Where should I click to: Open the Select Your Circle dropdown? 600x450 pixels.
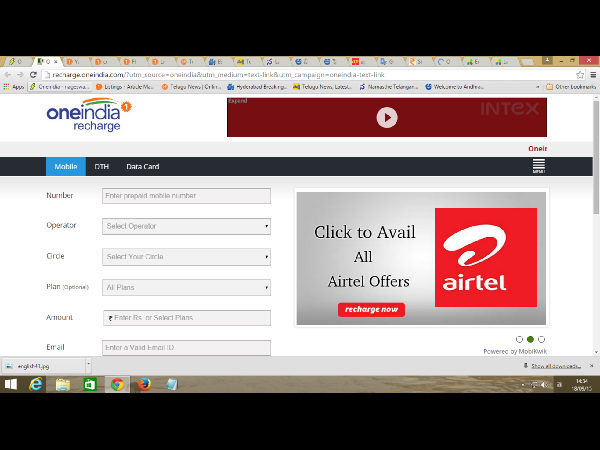pyautogui.click(x=186, y=257)
